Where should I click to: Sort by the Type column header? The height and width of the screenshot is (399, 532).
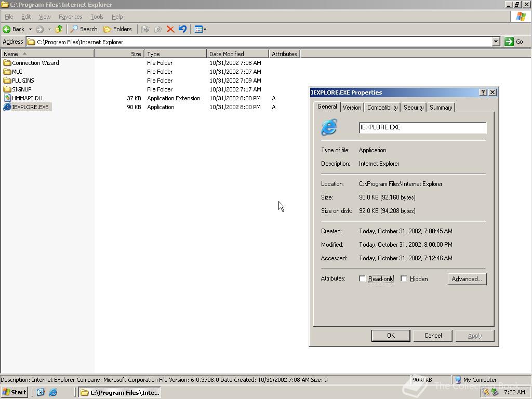[176, 54]
